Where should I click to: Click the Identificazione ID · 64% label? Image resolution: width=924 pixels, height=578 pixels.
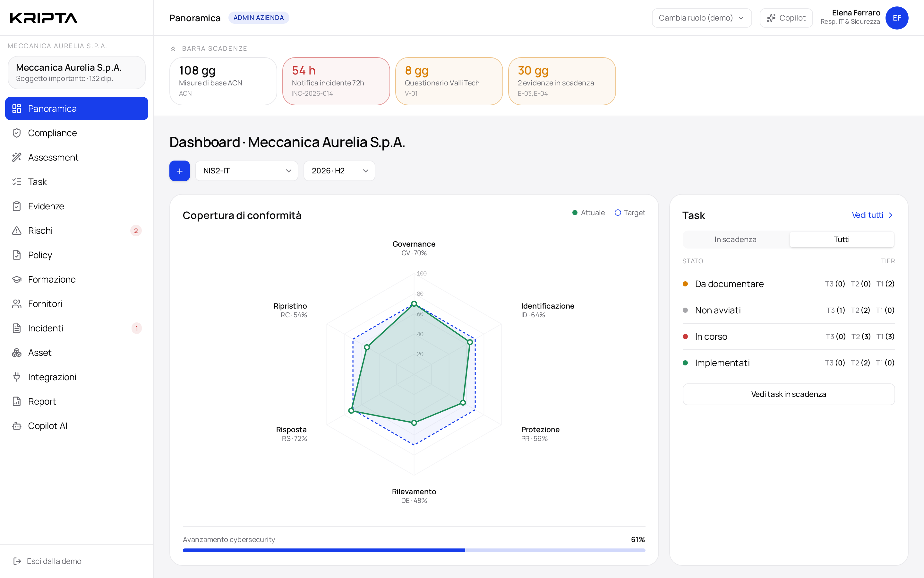click(548, 310)
